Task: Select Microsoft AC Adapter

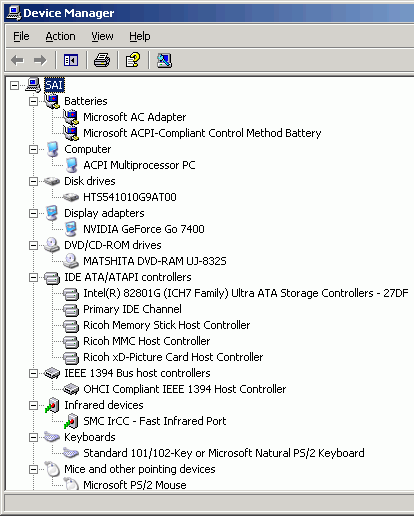Action: [x=134, y=117]
